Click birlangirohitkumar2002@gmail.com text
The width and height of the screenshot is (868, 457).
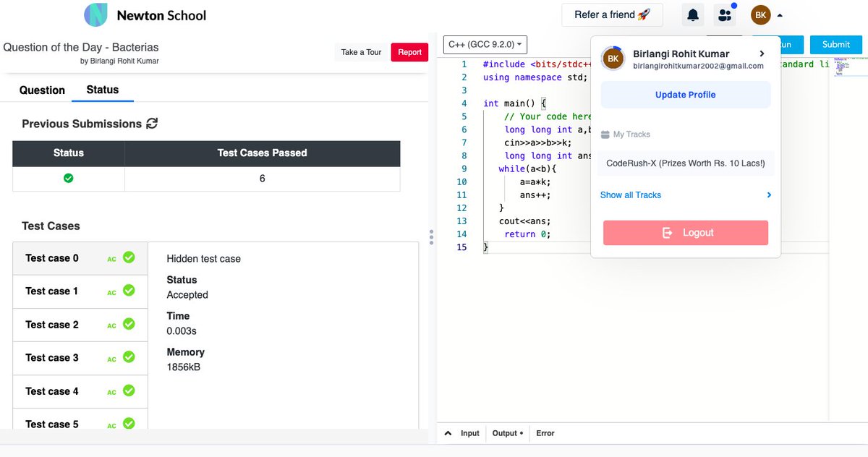coord(698,66)
